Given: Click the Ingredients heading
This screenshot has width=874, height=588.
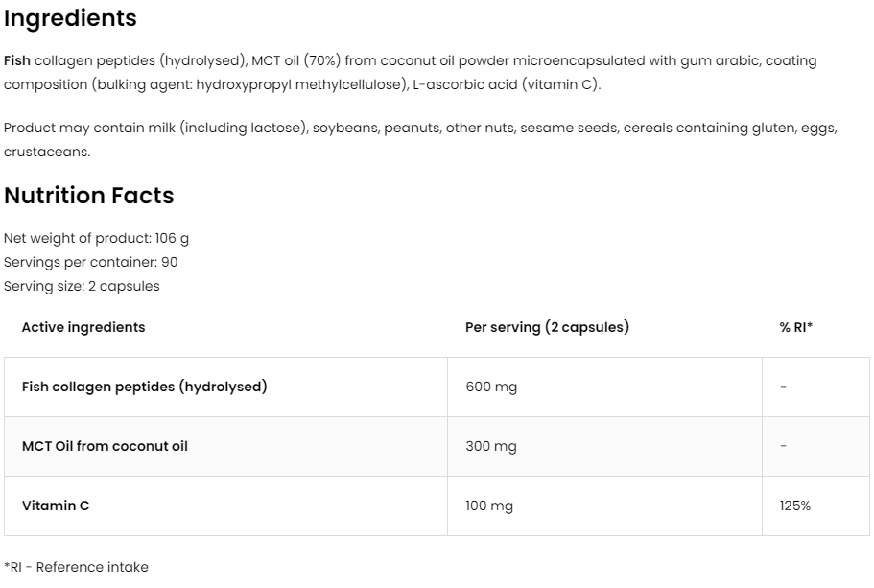Looking at the screenshot, I should [x=70, y=18].
